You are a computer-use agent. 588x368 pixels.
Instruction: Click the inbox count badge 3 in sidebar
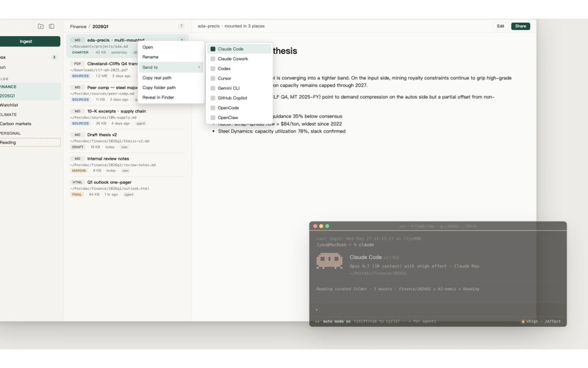click(54, 57)
